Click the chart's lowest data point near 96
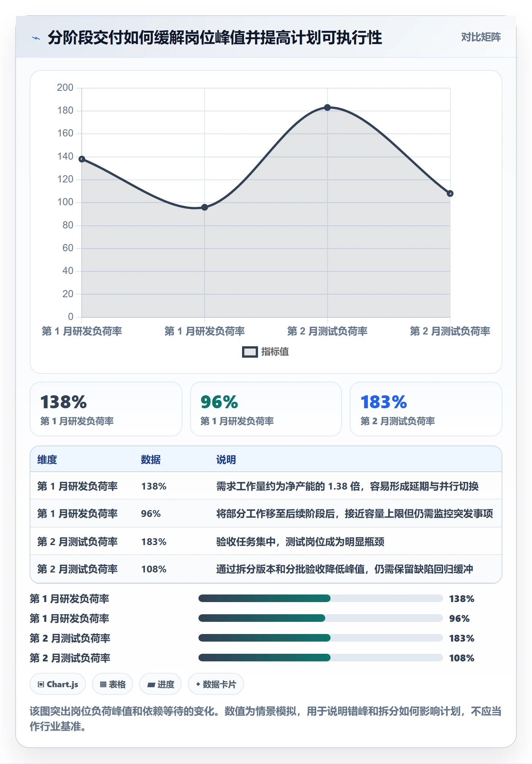 pos(204,207)
